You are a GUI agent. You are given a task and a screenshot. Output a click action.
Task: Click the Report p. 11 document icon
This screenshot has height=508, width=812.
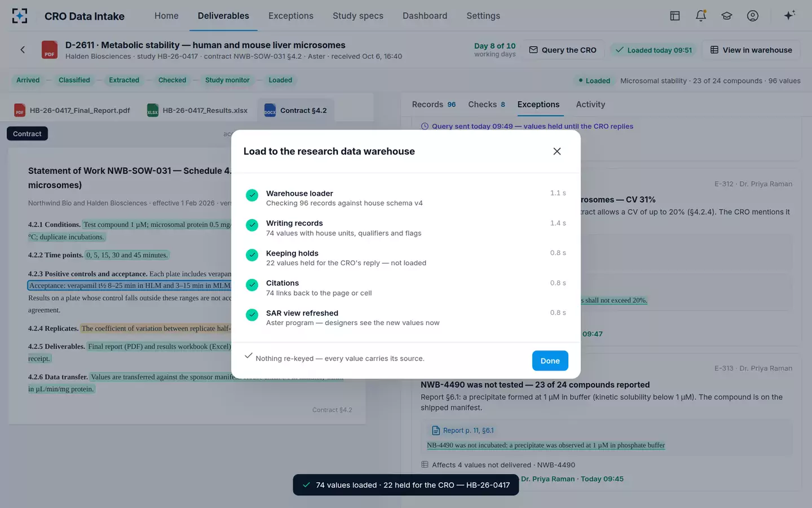(436, 431)
